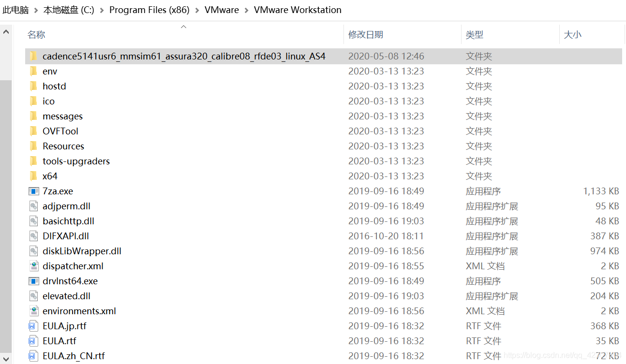Viewport: 626px width, 364px height.
Task: Expand chevron after 此电脑 in address bar
Action: (36, 10)
